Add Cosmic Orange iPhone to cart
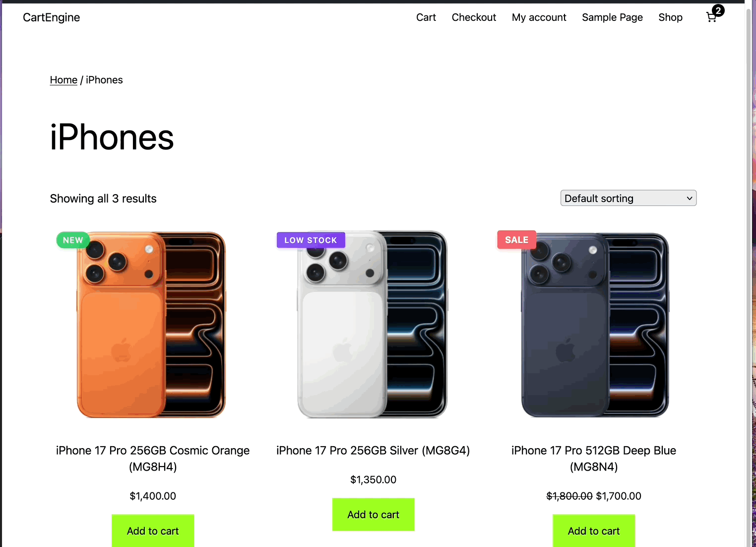Screen dimensions: 756x547 (153, 531)
